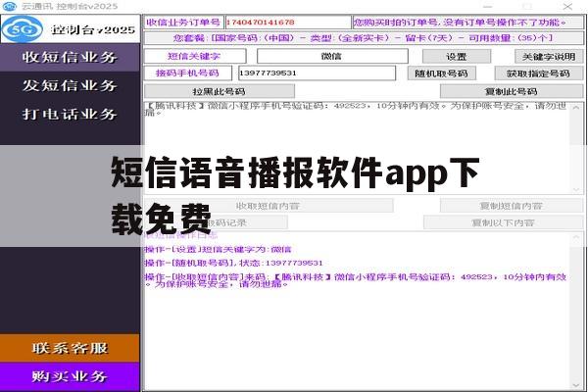Open 关键字说明 help button
The image size is (588, 392).
tap(549, 57)
